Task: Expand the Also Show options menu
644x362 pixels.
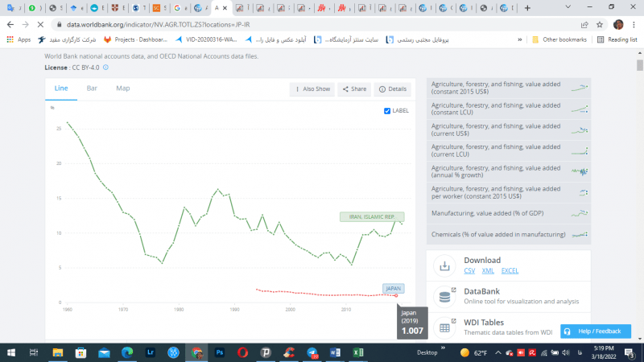Action: [x=311, y=89]
